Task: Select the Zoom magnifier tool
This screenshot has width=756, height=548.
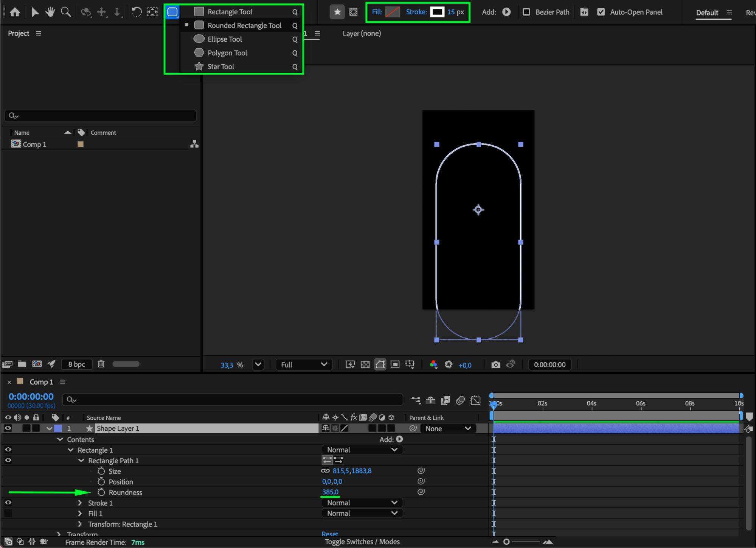Action: pos(66,12)
